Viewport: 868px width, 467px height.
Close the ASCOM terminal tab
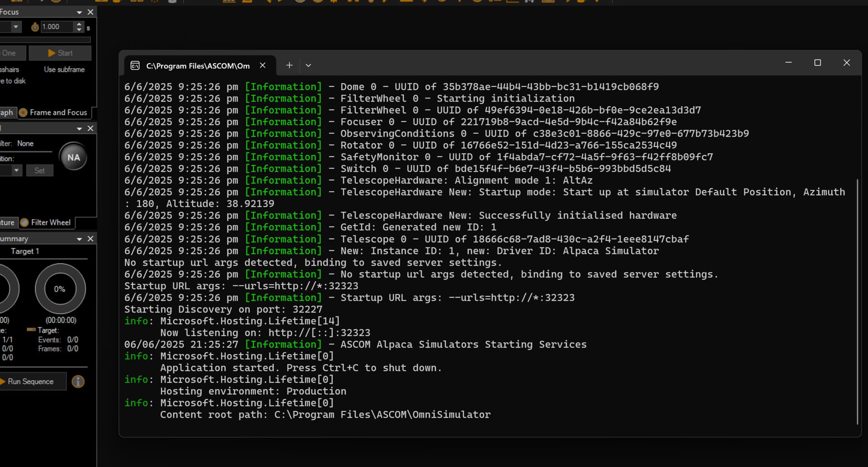coord(263,65)
